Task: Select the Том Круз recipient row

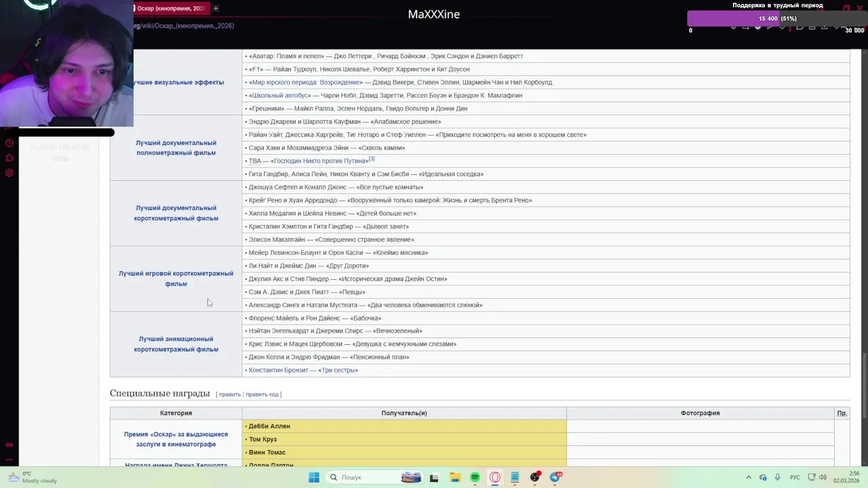Action: tap(404, 439)
